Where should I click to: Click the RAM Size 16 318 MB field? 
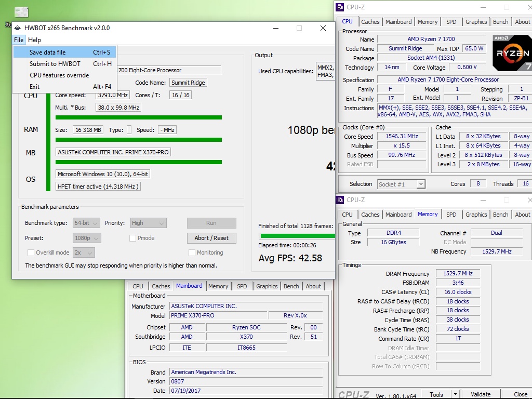88,130
